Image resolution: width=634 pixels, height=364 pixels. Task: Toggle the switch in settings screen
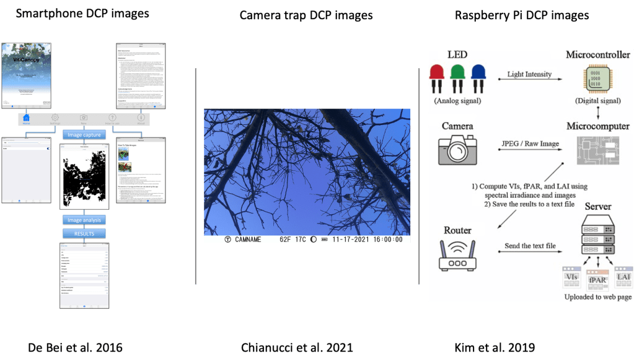[x=48, y=149]
